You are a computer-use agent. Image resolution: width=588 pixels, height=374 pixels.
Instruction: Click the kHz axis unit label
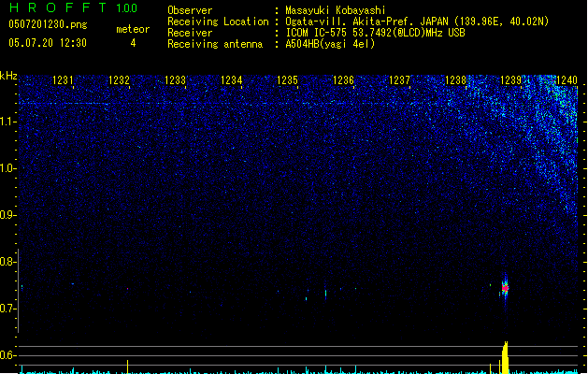click(8, 76)
